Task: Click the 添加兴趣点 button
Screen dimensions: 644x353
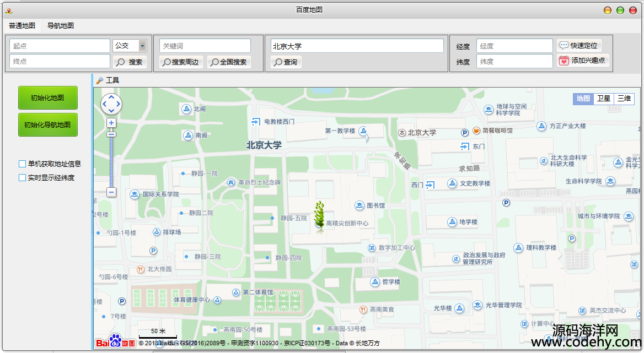Action: tap(583, 60)
